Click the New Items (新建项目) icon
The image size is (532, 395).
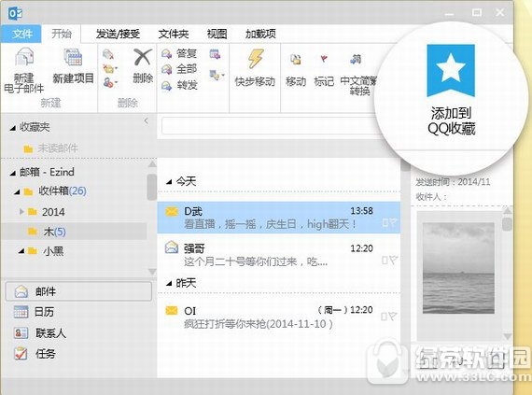73,57
